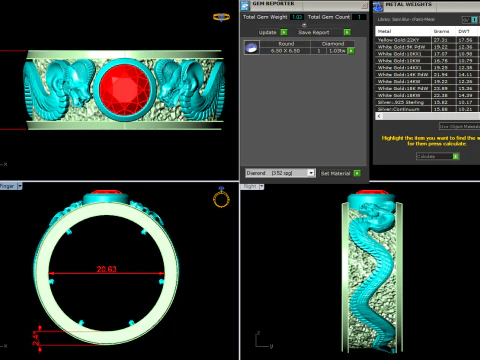
Task: Select White Gold 18K PdW row
Action: 428,88
